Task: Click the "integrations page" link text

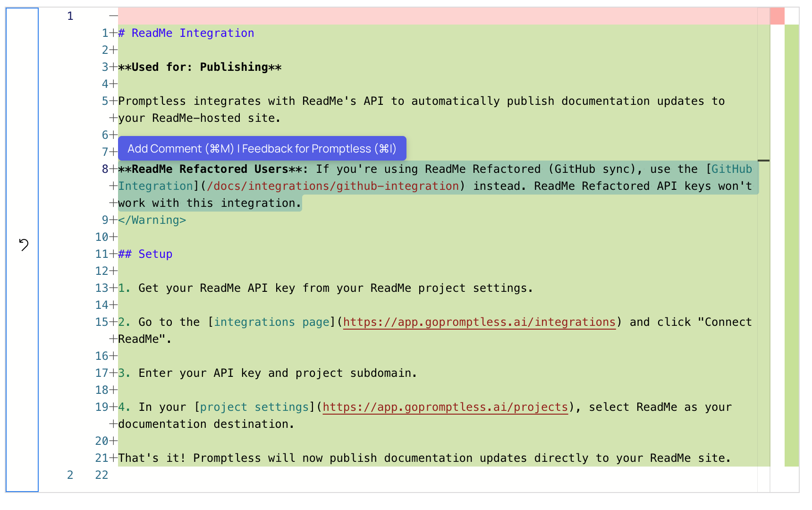Action: [x=272, y=322]
